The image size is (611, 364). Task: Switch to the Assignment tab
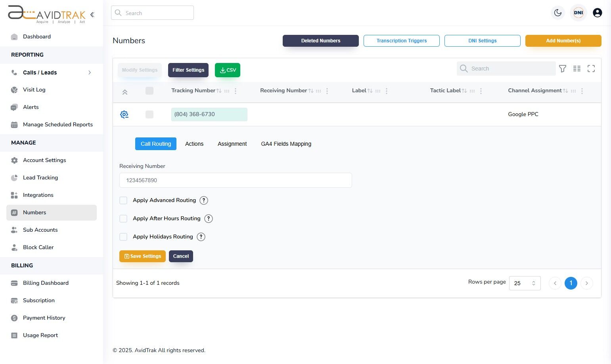coord(232,144)
